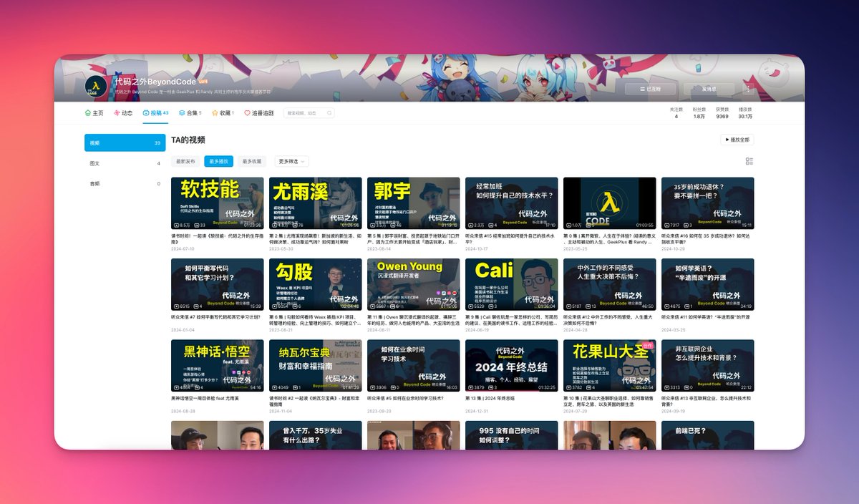859x504 pixels.
Task: Click the 发消息 send message button
Action: pyautogui.click(x=709, y=89)
